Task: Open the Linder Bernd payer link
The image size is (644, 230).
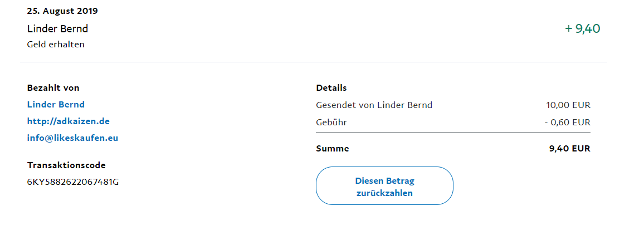Action: [56, 105]
